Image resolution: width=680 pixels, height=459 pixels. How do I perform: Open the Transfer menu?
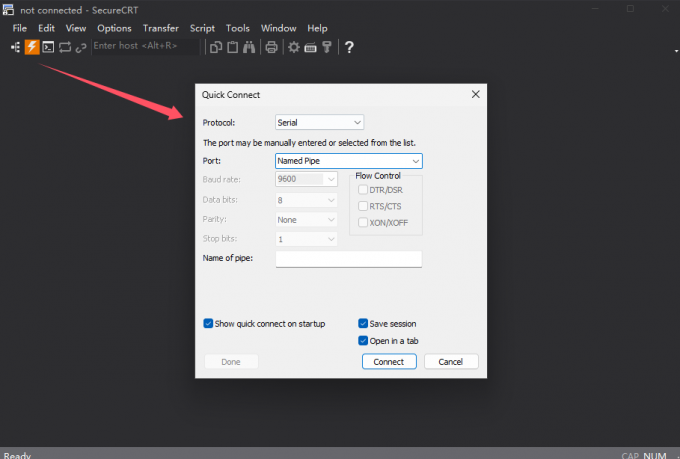[161, 28]
